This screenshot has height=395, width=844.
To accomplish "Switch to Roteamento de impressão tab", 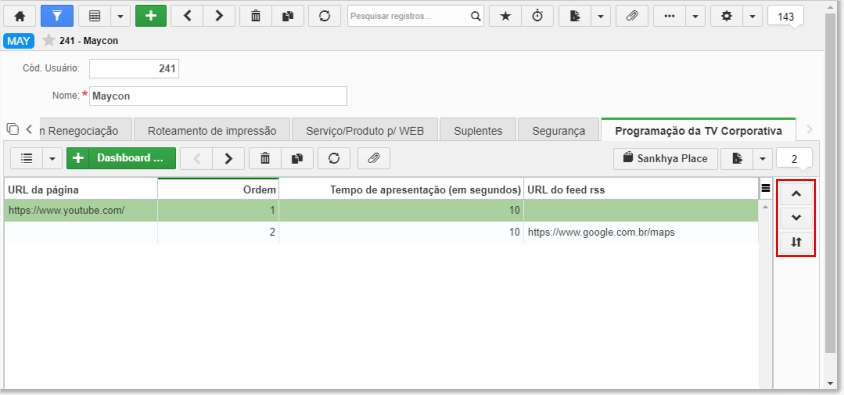I will click(x=212, y=131).
